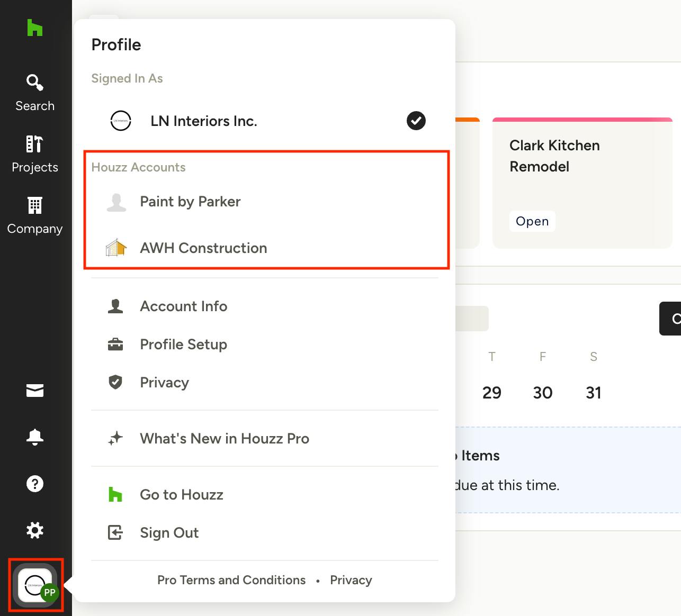Open Profile Setup

point(183,345)
